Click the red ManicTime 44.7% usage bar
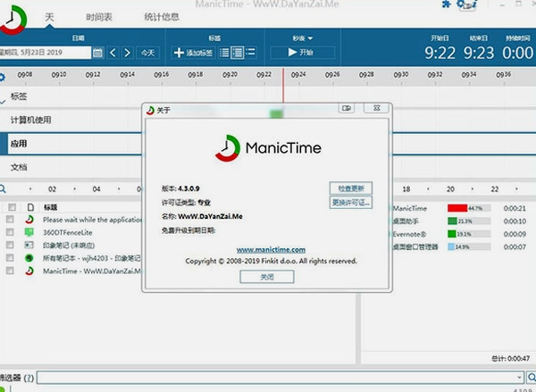This screenshot has height=392, width=536. 457,208
